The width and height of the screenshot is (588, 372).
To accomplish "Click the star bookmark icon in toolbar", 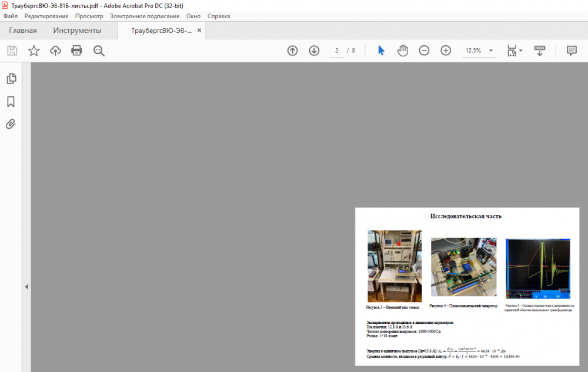I will coord(34,51).
